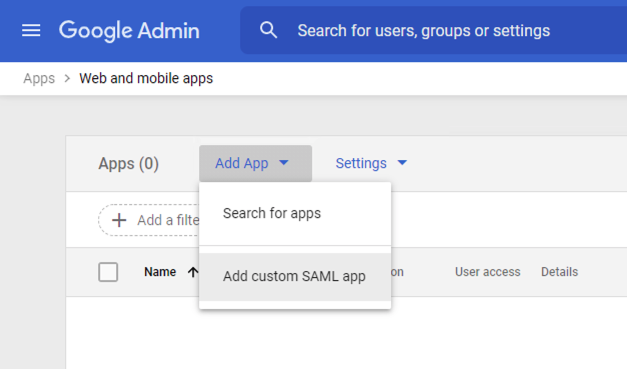627x369 pixels.
Task: Click the ascending sort arrow next to Name
Action: 193,272
